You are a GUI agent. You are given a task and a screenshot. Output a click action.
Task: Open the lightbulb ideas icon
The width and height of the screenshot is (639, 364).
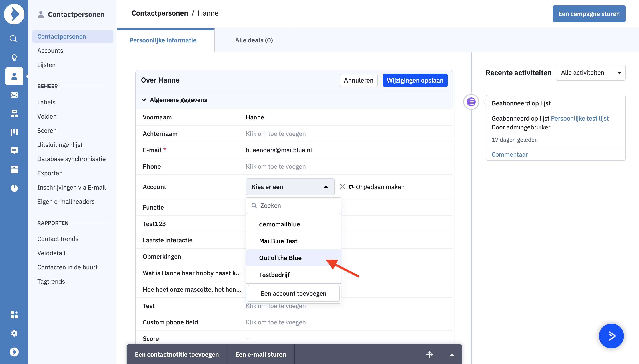[14, 57]
